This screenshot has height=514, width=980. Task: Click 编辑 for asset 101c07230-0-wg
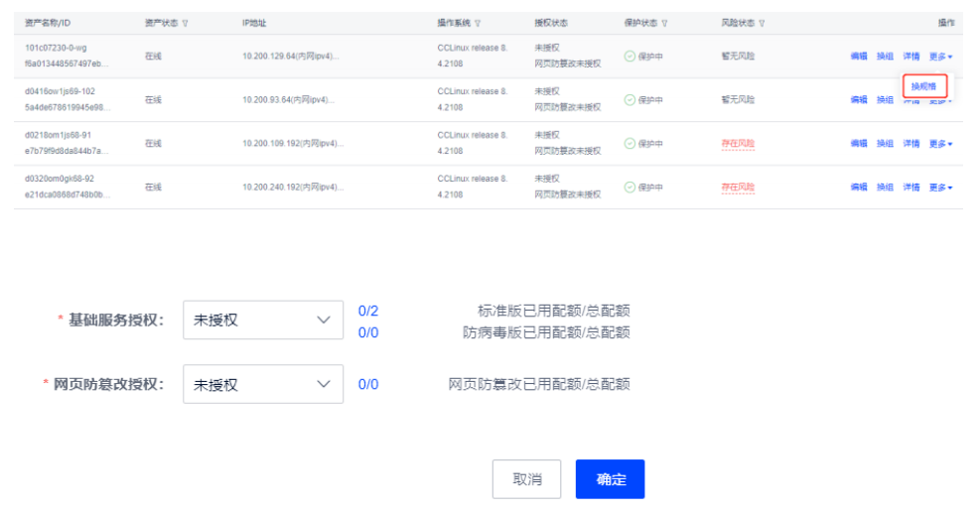tap(859, 57)
